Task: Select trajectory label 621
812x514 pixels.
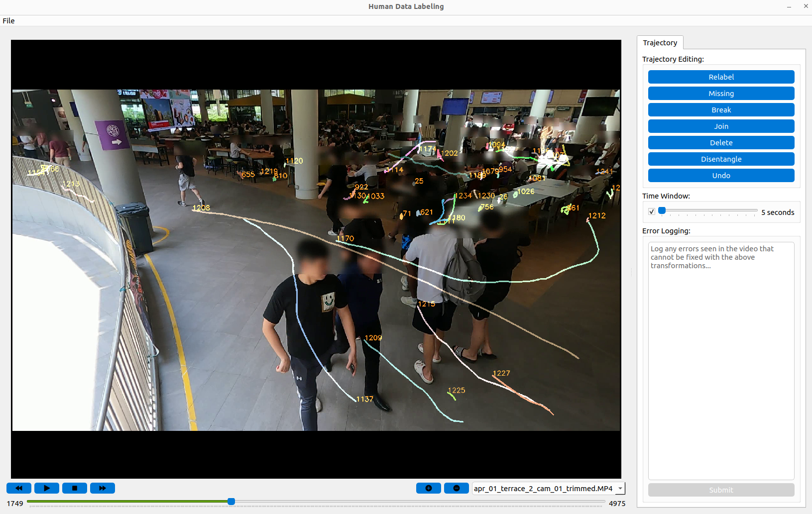Action: [x=427, y=212]
